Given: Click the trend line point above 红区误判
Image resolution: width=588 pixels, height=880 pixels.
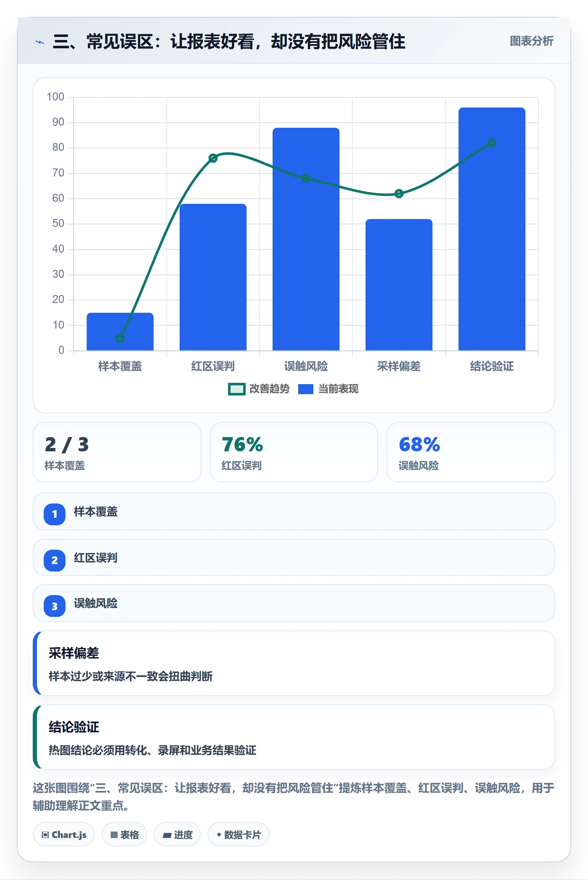Looking at the screenshot, I should click(x=213, y=158).
